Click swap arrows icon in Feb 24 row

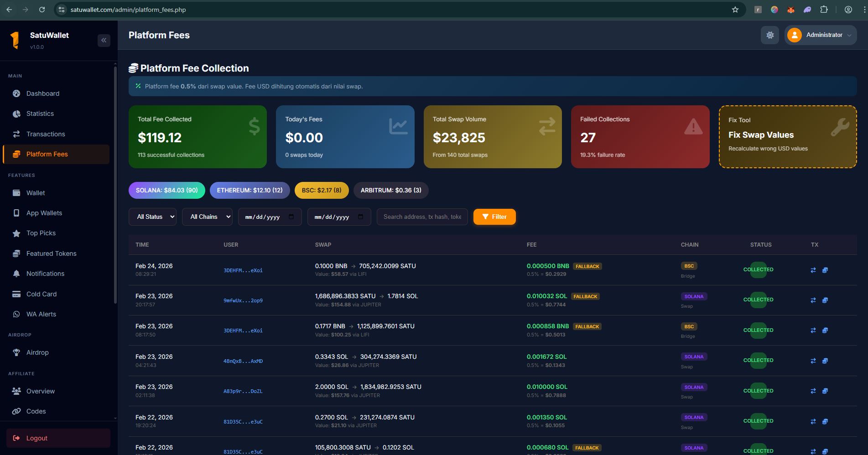(x=813, y=270)
